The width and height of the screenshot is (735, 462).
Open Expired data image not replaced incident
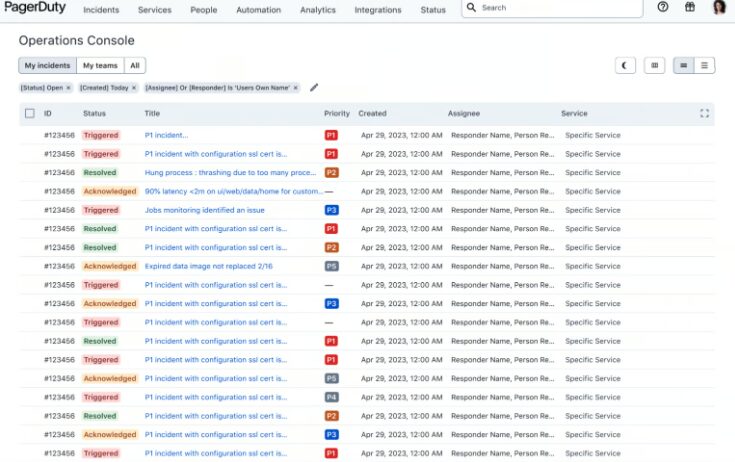coord(209,266)
